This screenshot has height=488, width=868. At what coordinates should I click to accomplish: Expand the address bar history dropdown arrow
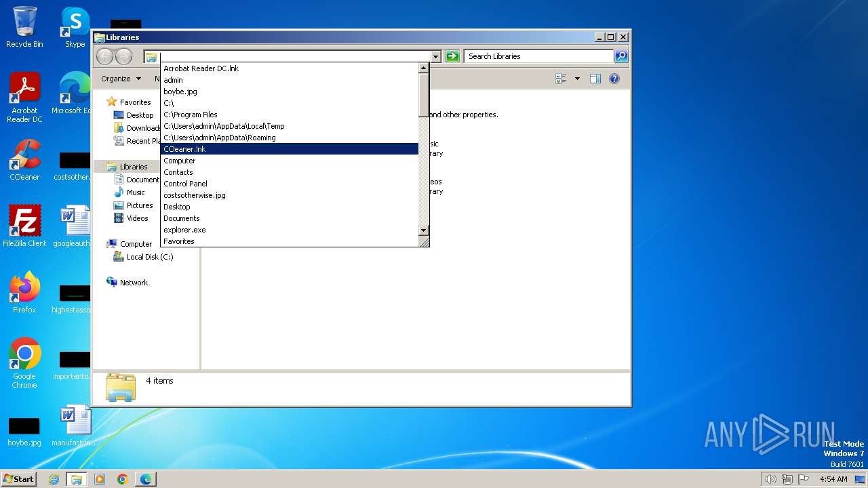(435, 56)
